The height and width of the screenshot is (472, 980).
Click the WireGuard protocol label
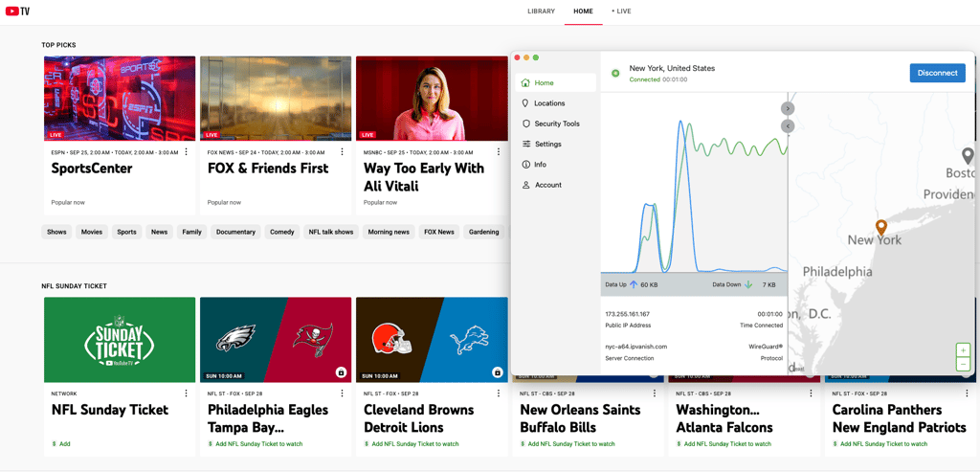pos(766,347)
